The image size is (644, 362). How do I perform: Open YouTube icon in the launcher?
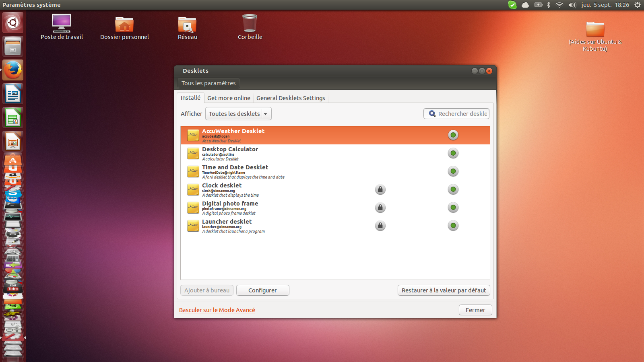pos(13,287)
